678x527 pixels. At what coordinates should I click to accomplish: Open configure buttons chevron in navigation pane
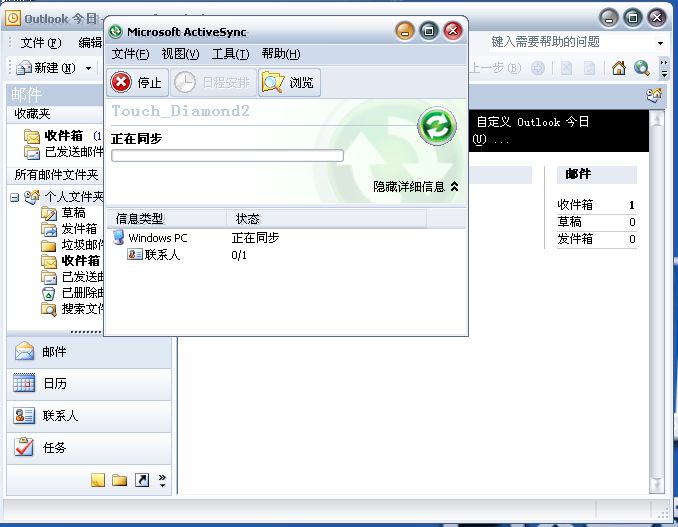(x=162, y=480)
